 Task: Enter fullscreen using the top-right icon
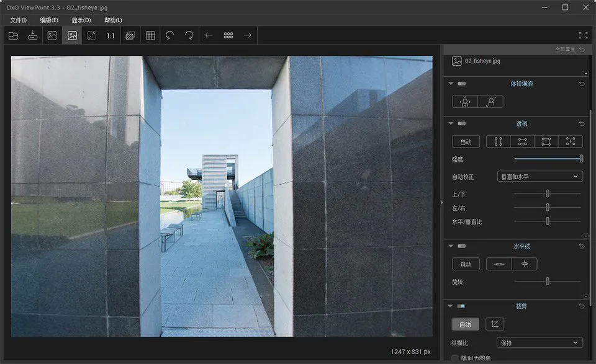(583, 35)
